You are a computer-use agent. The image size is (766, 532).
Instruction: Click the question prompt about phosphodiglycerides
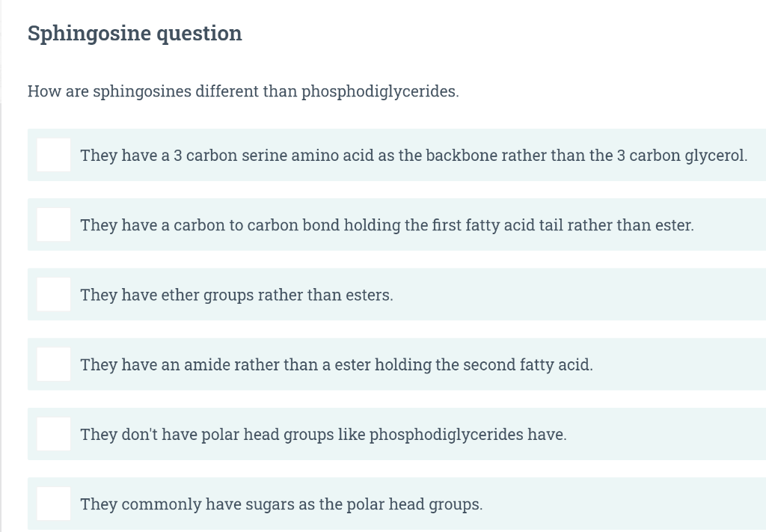tap(243, 91)
